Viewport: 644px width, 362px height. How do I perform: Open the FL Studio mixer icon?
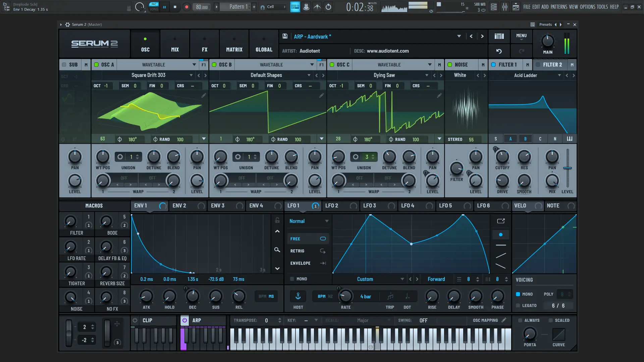505,7
